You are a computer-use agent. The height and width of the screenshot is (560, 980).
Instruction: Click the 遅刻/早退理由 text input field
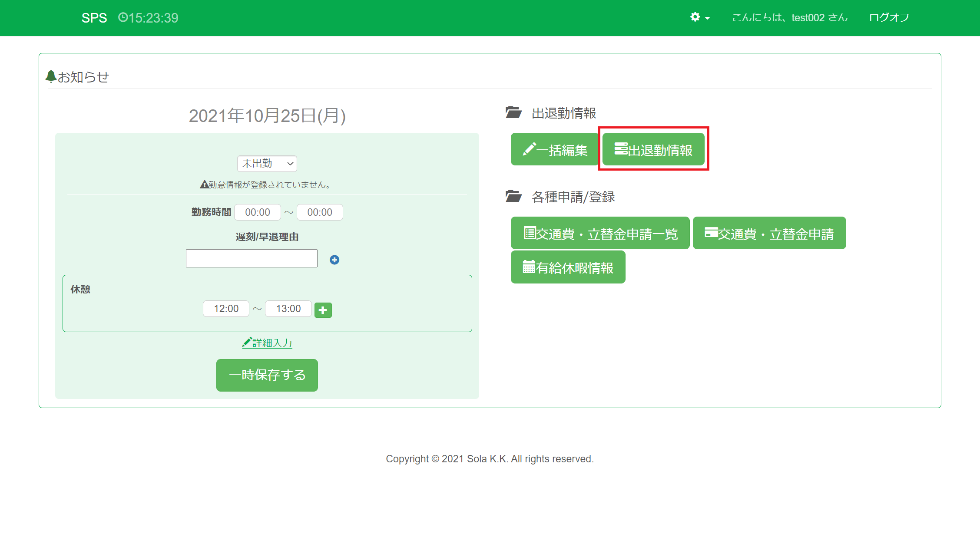pyautogui.click(x=252, y=258)
